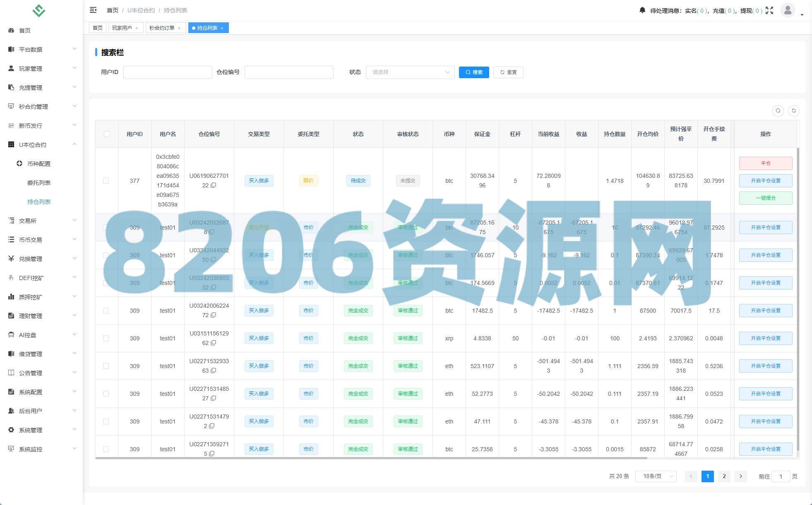Check the select-all checkbox in table header
812x505 pixels.
click(x=107, y=134)
